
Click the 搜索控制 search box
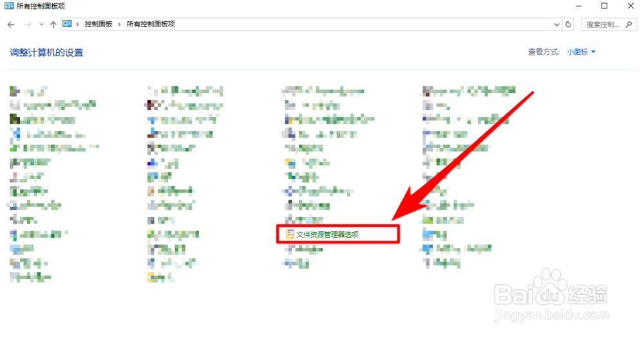(x=609, y=24)
